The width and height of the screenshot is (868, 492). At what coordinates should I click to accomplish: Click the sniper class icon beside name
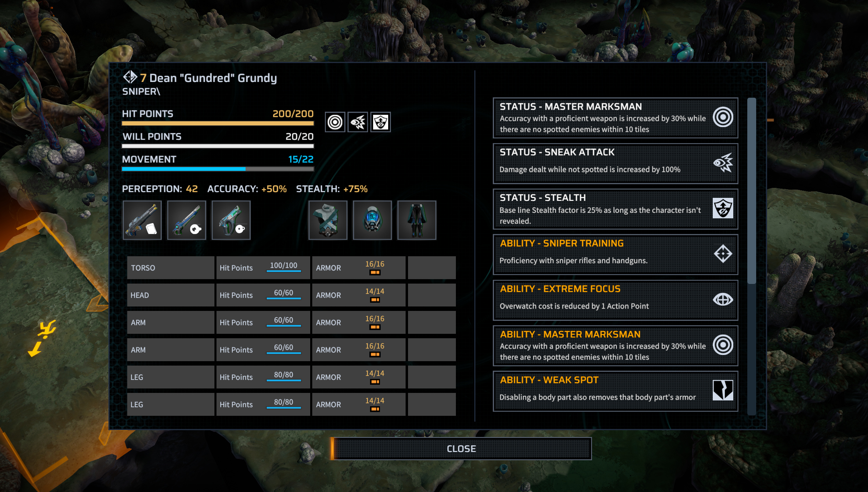tap(130, 77)
